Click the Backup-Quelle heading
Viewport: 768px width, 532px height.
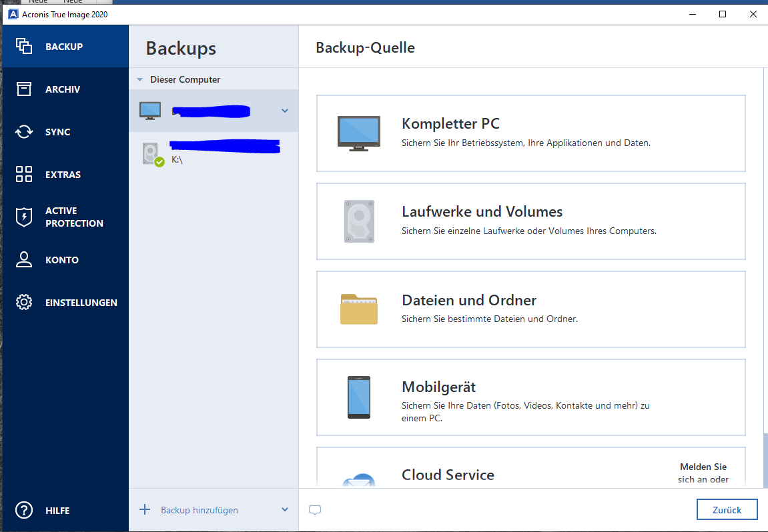[366, 47]
